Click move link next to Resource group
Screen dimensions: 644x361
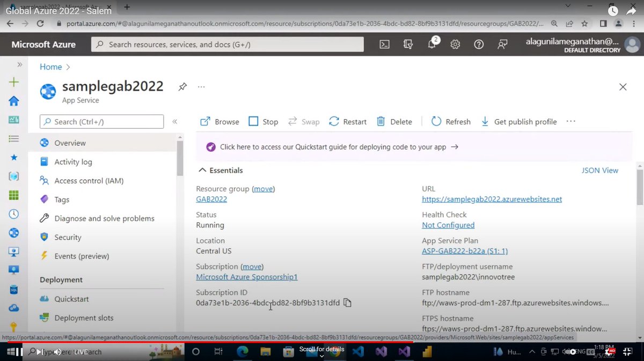(x=264, y=189)
